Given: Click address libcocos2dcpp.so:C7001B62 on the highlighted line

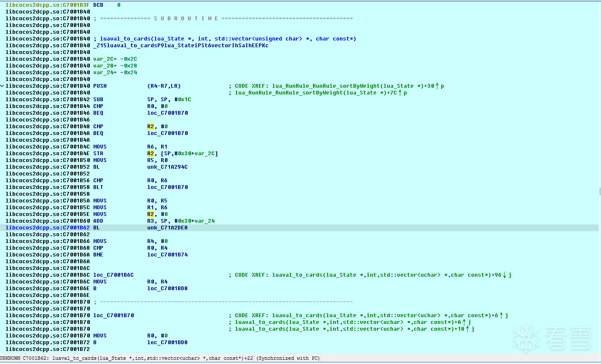Looking at the screenshot, I should 48,228.
